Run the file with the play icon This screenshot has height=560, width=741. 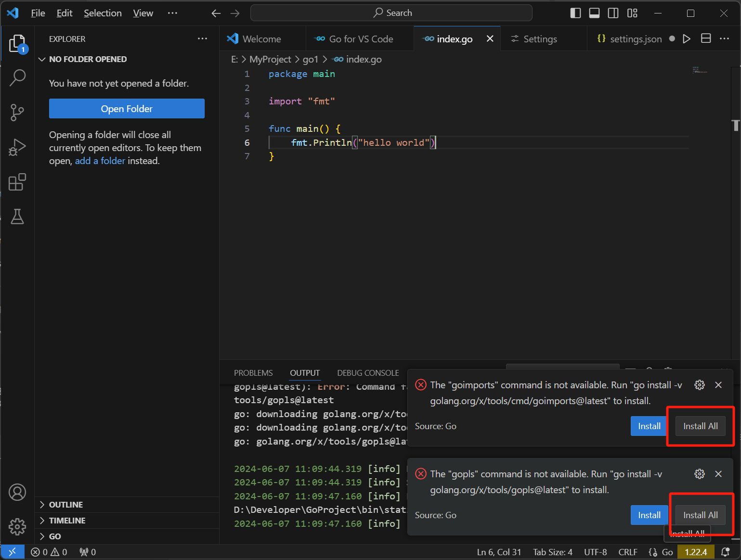[687, 38]
